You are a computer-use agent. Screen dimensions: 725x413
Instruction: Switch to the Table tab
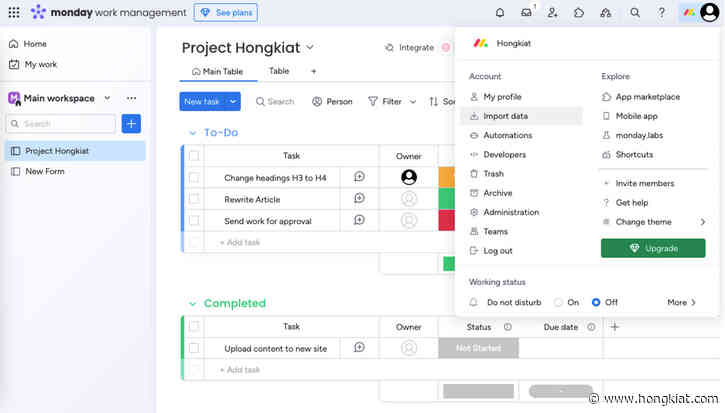(x=279, y=71)
